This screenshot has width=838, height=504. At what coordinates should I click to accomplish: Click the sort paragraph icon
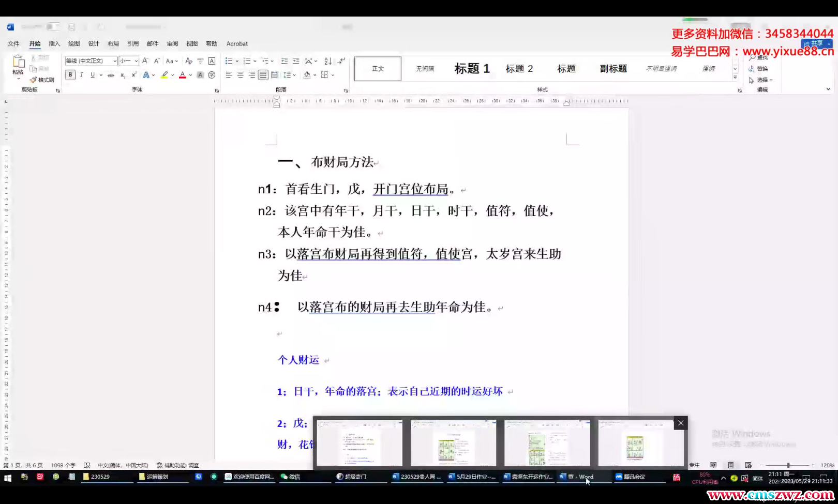(327, 61)
